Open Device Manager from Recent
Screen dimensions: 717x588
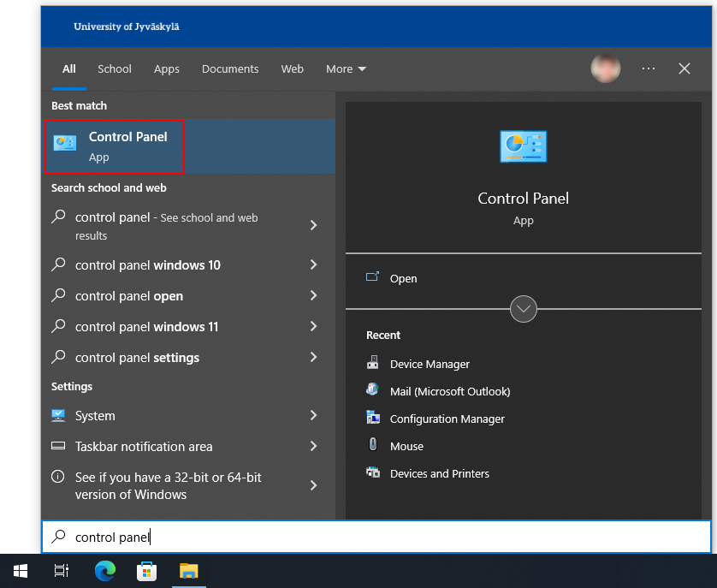[430, 364]
